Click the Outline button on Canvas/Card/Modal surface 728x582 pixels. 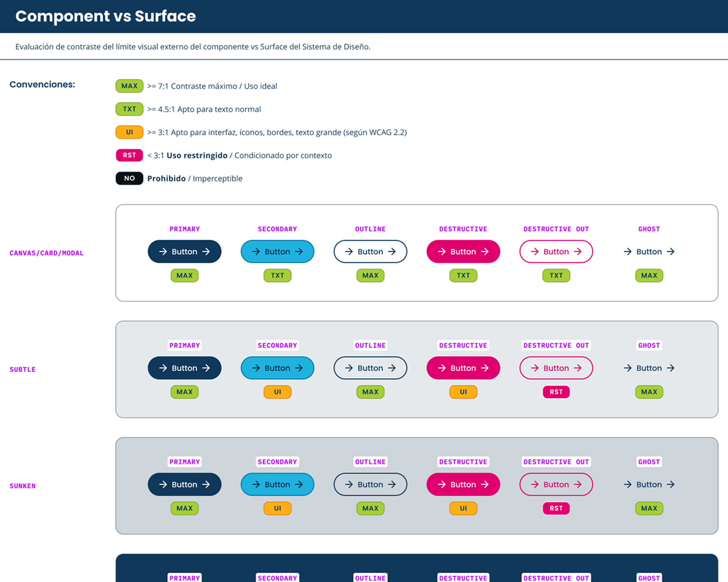point(370,252)
